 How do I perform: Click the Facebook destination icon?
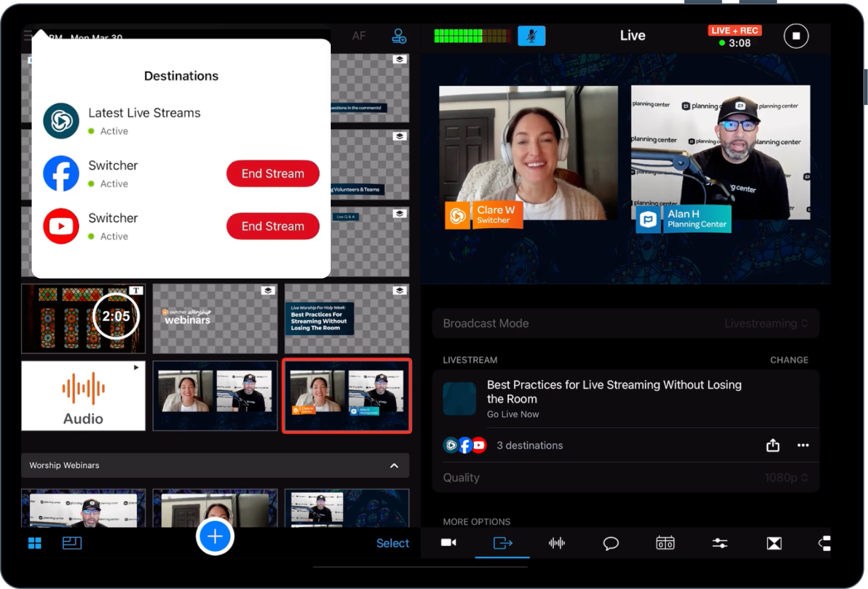[61, 174]
